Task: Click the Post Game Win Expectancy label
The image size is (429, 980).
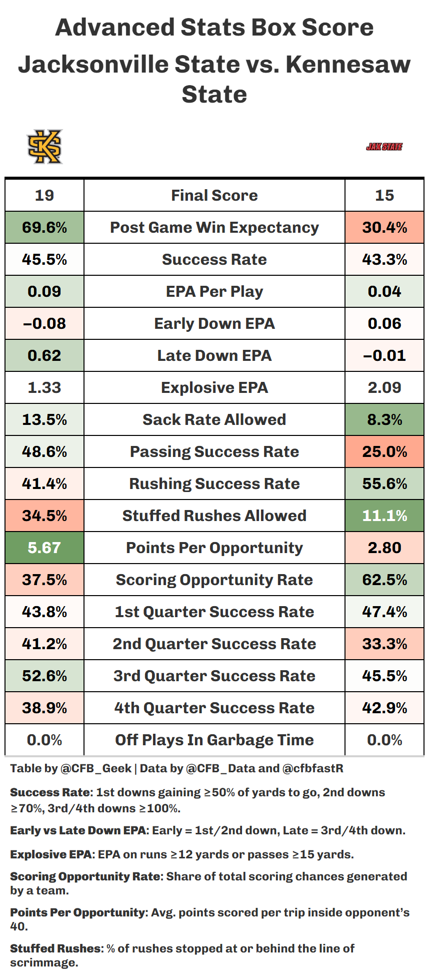Action: (214, 227)
